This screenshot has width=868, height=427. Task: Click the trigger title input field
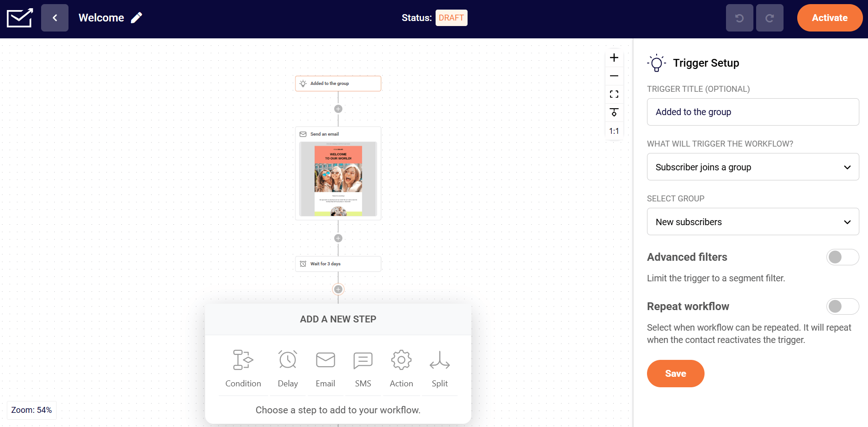pyautogui.click(x=753, y=112)
